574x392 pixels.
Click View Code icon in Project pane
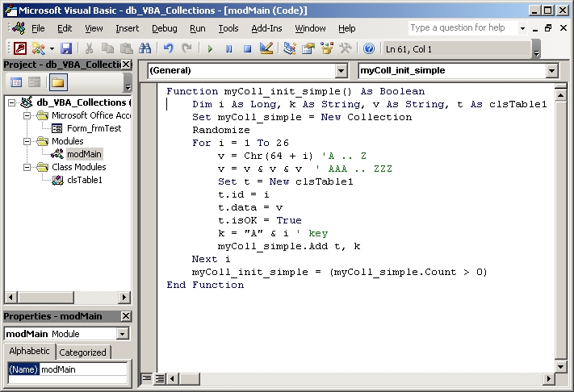(x=16, y=82)
